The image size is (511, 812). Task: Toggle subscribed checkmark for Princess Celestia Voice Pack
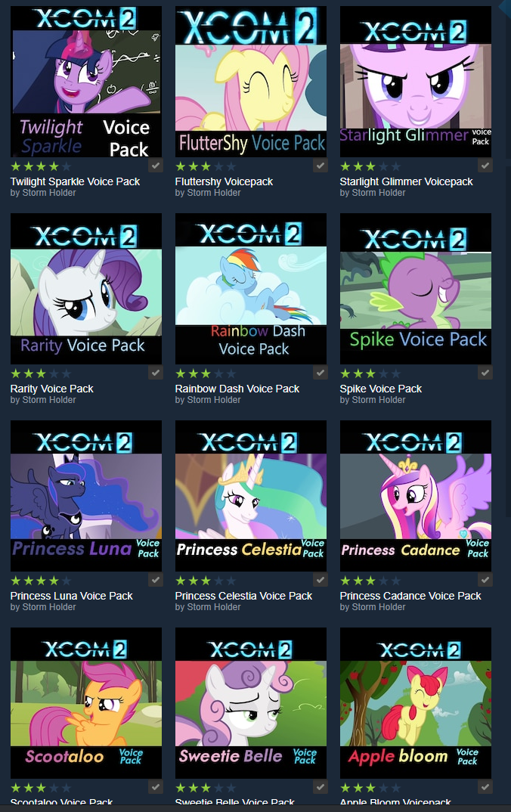point(320,580)
